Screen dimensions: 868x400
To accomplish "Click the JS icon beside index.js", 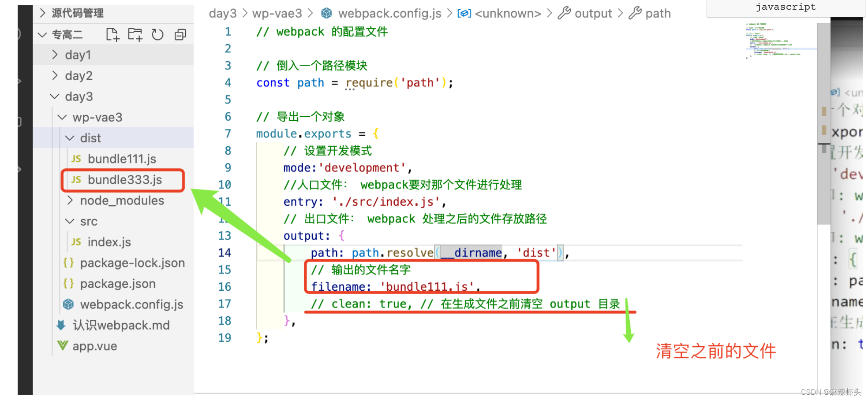I will click(x=76, y=242).
